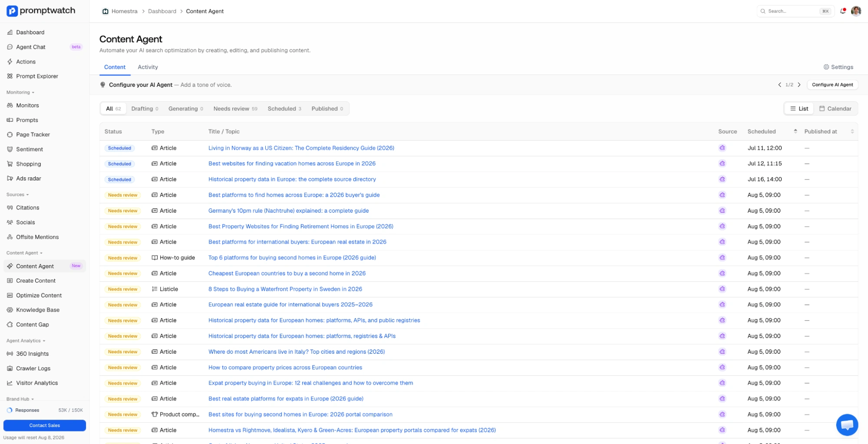This screenshot has height=444, width=868.
Task: Click Needs review badge on Top 6 platforms row
Action: (x=122, y=258)
